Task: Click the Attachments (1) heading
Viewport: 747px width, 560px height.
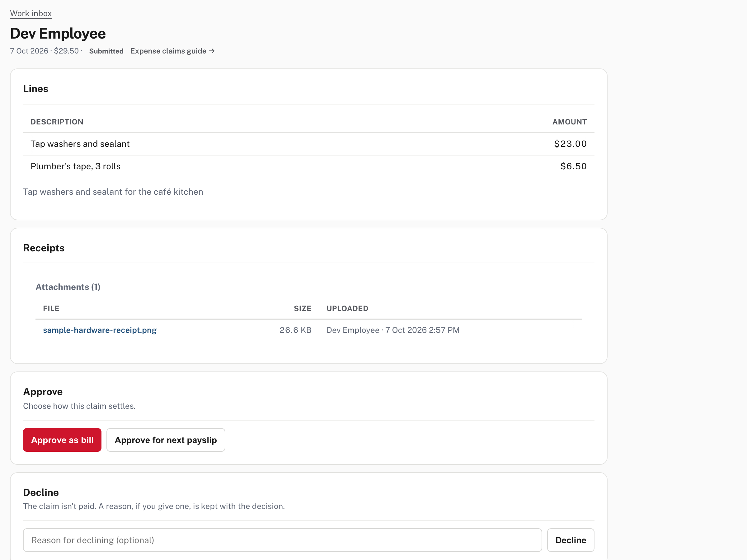Action: (x=68, y=287)
